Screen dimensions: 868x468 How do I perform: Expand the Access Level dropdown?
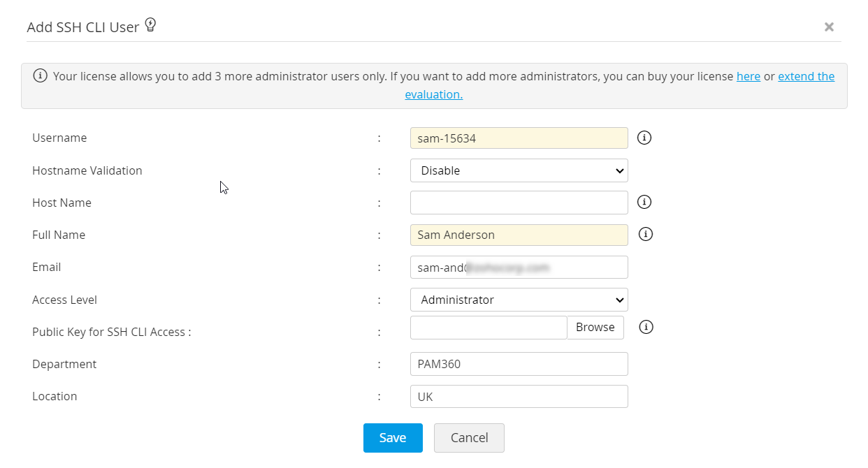click(x=519, y=300)
